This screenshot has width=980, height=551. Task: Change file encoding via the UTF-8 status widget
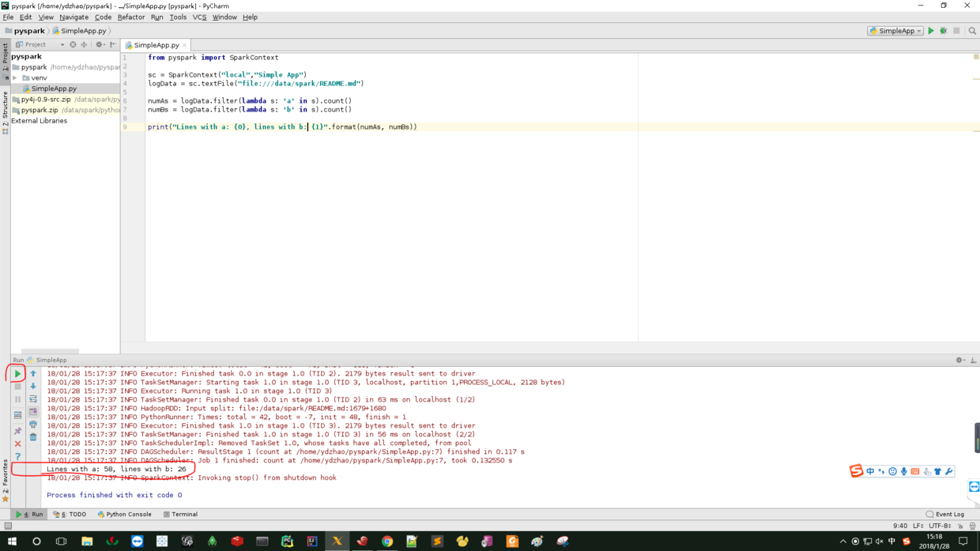point(940,526)
